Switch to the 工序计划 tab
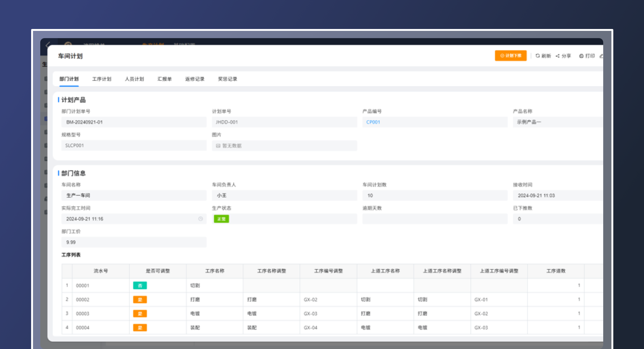The width and height of the screenshot is (644, 349). click(x=102, y=79)
